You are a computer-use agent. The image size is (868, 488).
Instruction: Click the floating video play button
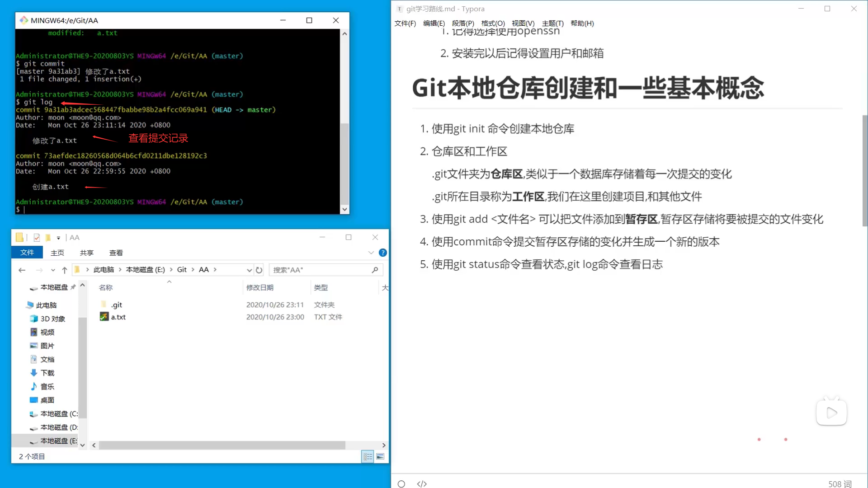(x=831, y=412)
